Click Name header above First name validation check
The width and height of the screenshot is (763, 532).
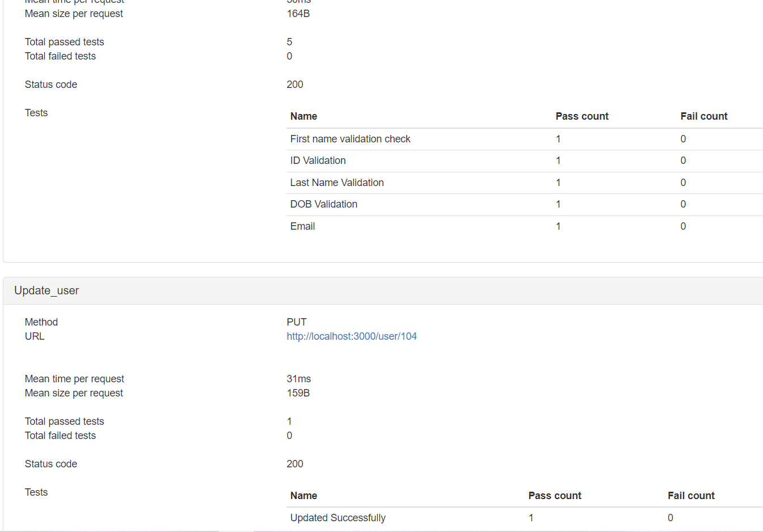[303, 116]
